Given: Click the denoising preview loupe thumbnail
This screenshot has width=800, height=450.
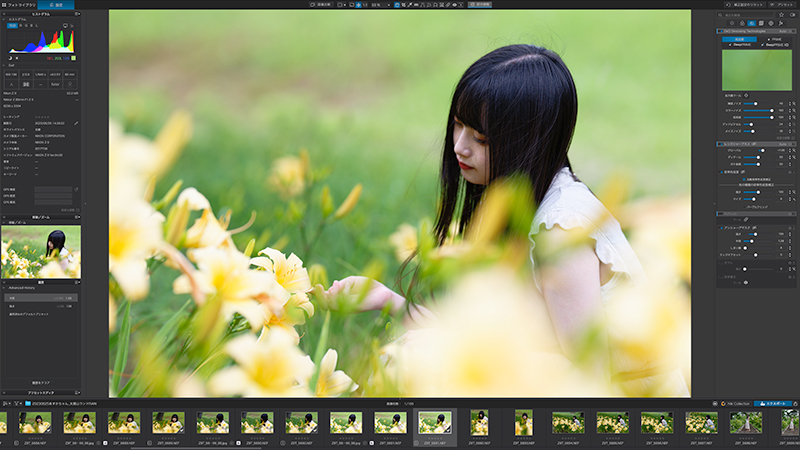Looking at the screenshot, I should click(757, 70).
